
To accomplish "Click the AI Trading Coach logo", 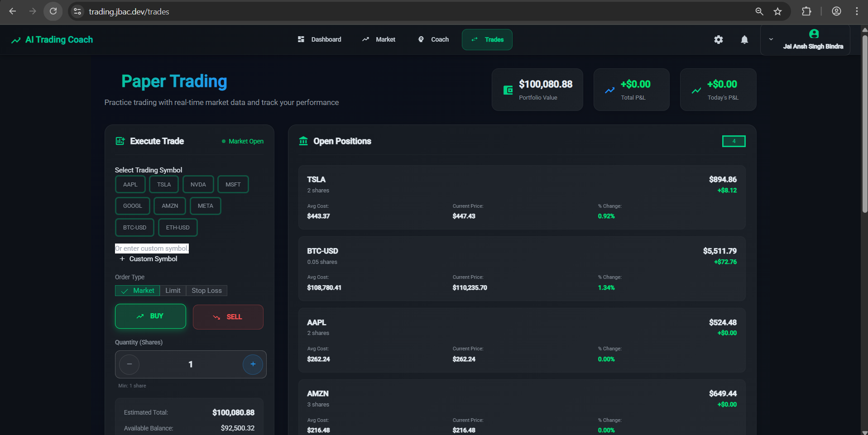I will 52,40.
